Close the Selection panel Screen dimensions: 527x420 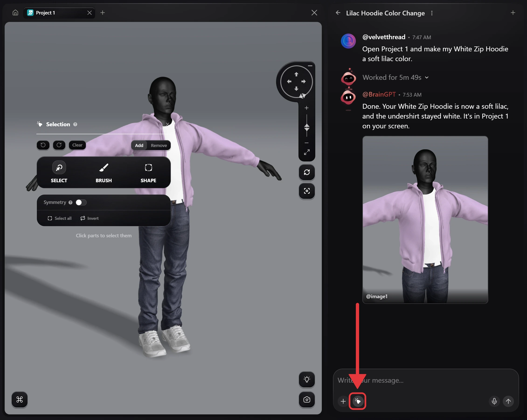click(x=167, y=124)
